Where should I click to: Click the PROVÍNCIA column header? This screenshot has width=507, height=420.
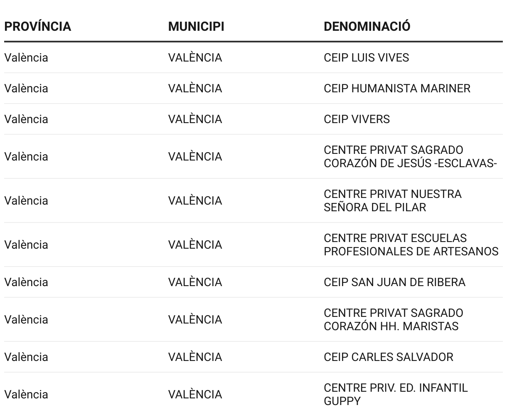click(x=37, y=26)
